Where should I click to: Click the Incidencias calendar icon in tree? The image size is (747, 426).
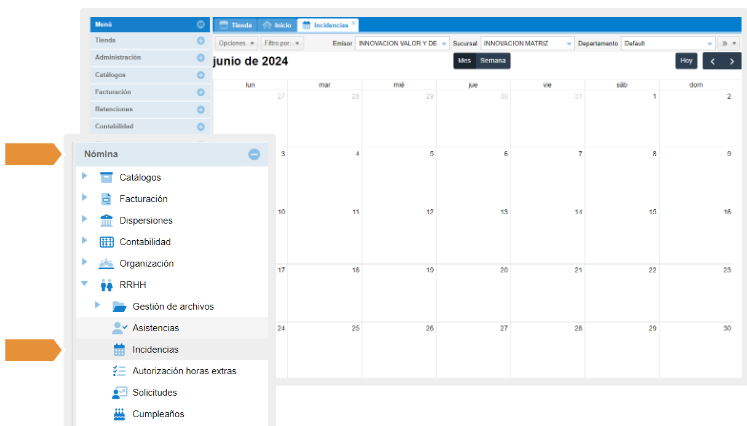[119, 350]
